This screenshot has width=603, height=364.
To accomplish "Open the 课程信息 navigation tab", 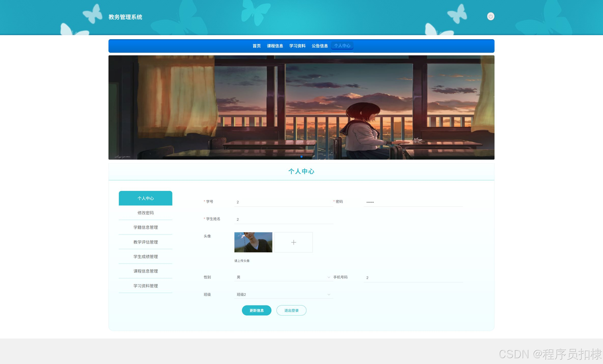I will click(275, 46).
